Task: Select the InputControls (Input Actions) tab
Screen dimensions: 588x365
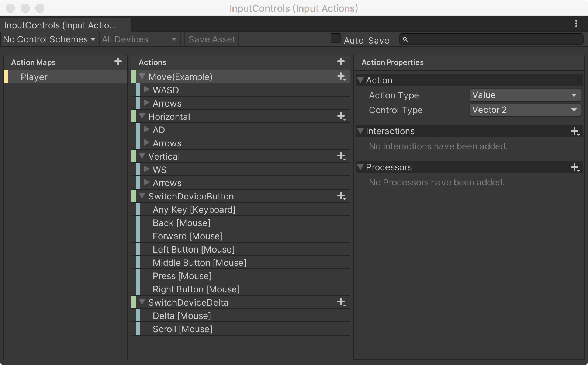Action: pos(61,25)
